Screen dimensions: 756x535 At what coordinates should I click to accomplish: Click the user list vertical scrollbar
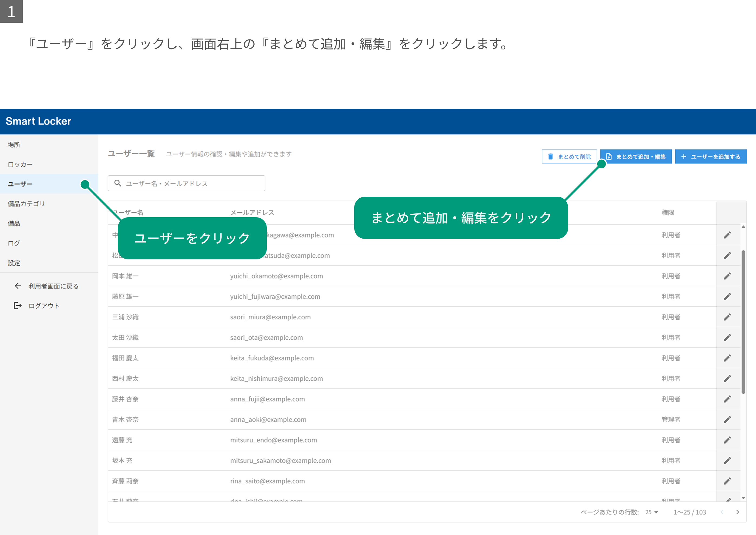[x=743, y=322]
